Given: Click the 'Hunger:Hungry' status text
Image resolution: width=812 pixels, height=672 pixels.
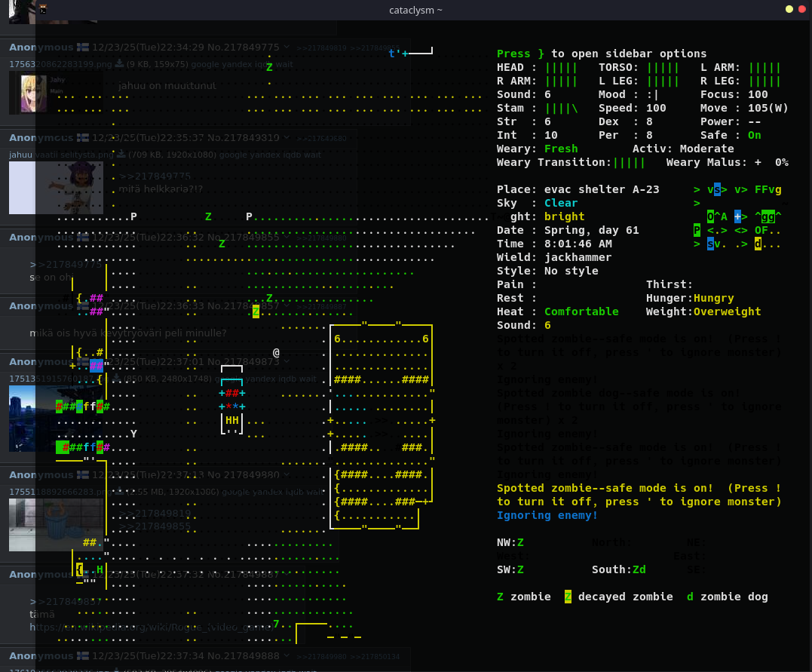Looking at the screenshot, I should pyautogui.click(x=690, y=298).
